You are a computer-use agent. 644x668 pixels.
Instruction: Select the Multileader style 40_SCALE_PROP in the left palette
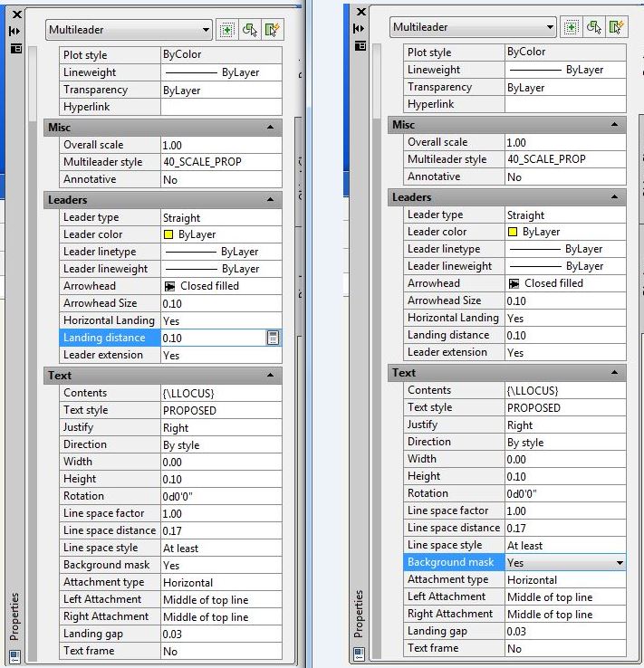click(x=221, y=162)
